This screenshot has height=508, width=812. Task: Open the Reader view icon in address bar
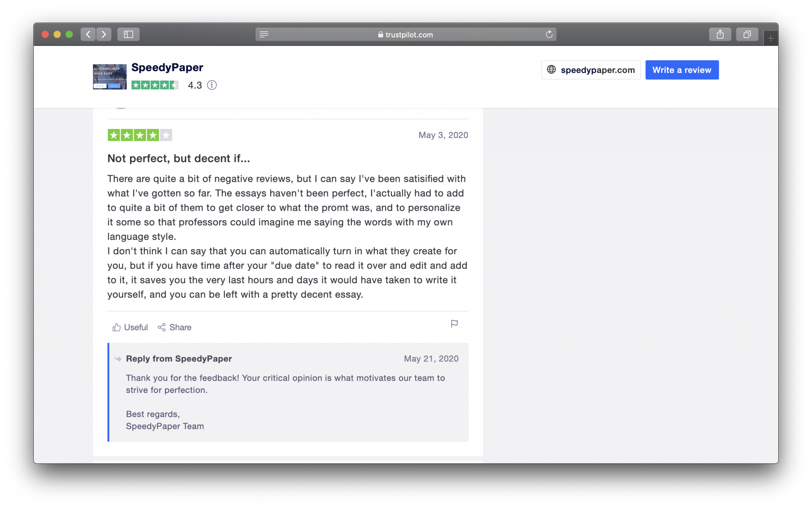[x=264, y=35]
